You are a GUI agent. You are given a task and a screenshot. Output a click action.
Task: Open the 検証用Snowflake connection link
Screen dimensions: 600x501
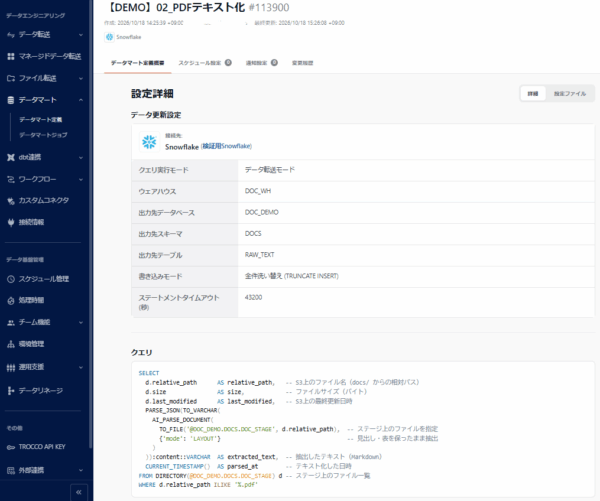226,146
